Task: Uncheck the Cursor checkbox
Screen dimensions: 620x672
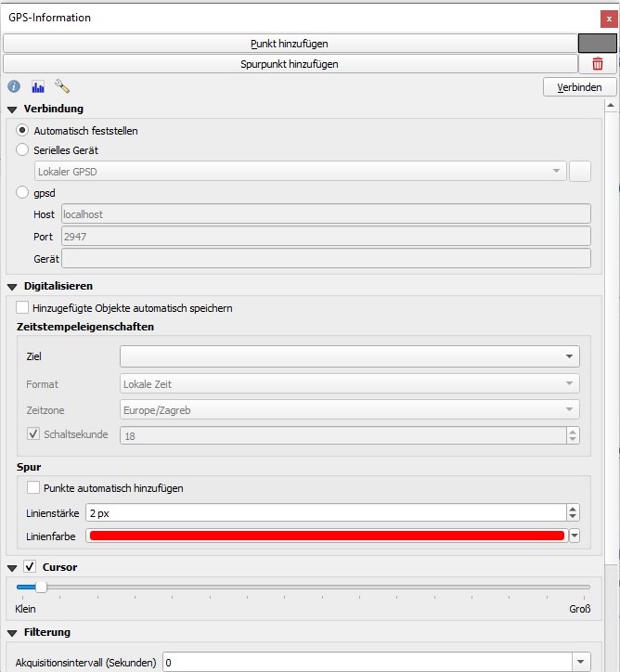Action: (31, 566)
